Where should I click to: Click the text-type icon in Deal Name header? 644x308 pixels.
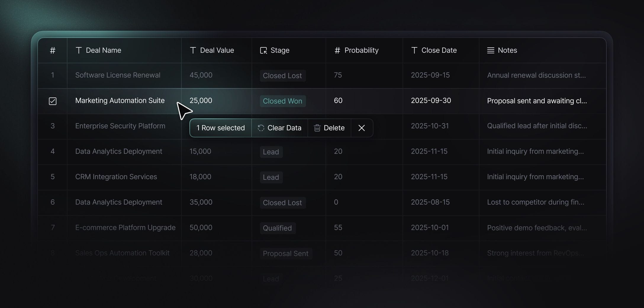click(79, 50)
